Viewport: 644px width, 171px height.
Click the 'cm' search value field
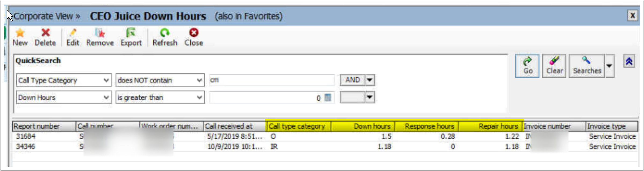point(272,80)
